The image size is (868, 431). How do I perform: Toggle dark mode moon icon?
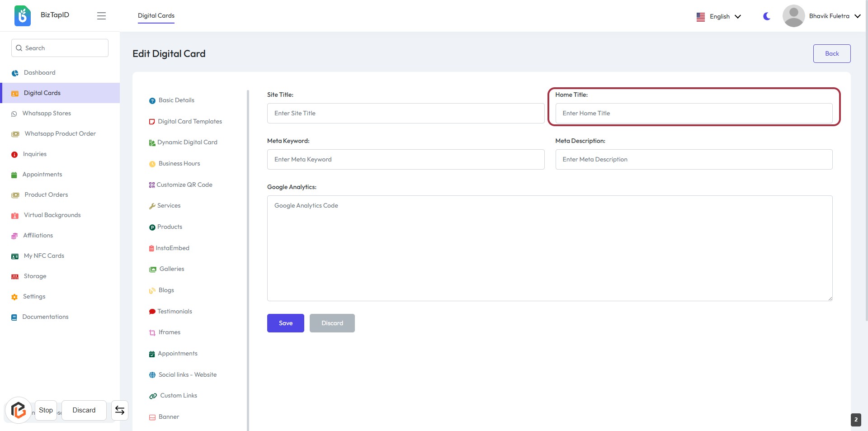click(x=767, y=16)
